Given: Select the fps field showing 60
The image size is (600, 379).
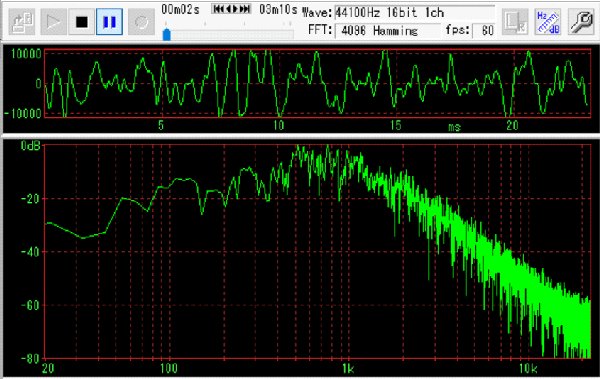Looking at the screenshot, I should [x=483, y=31].
